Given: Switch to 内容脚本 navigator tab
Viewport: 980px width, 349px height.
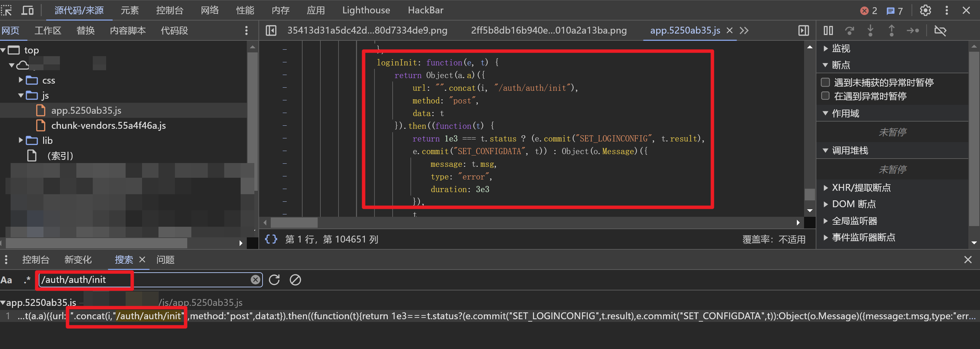Looking at the screenshot, I should [128, 30].
